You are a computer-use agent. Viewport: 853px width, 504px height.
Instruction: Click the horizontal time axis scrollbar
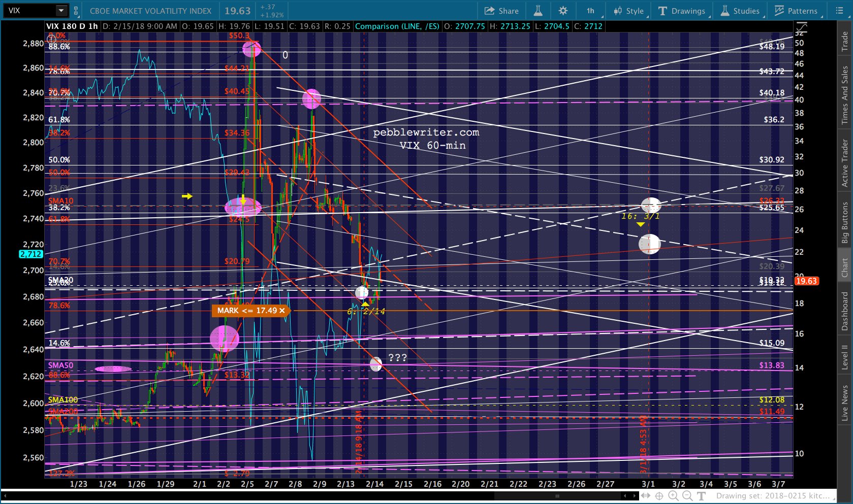point(557,496)
